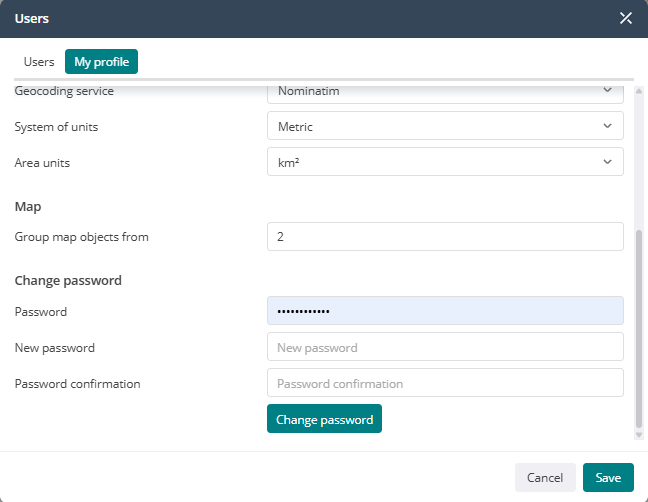The image size is (648, 502).
Task: Close the Users dialog with the X icon
Action: (626, 18)
